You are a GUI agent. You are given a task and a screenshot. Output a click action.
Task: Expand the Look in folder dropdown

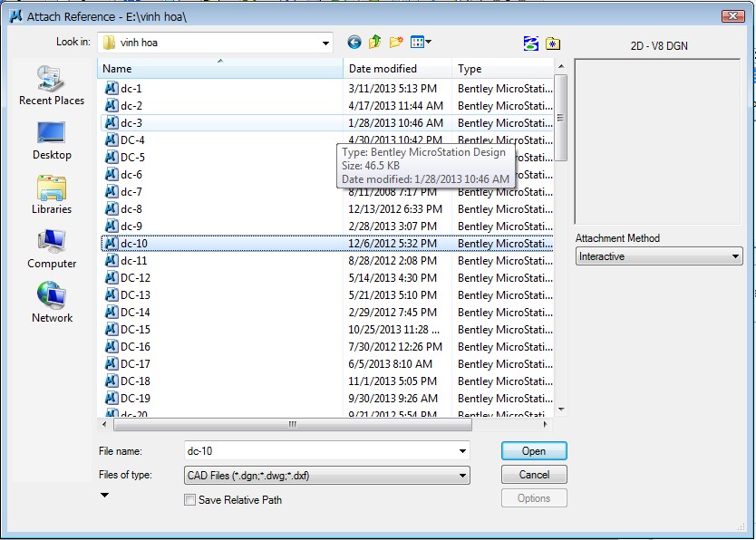[x=325, y=43]
